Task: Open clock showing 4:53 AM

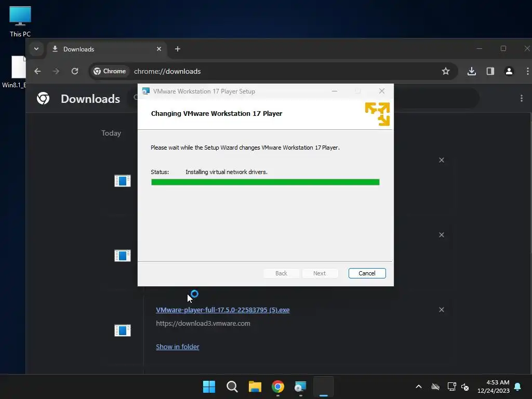Action: pos(494,387)
